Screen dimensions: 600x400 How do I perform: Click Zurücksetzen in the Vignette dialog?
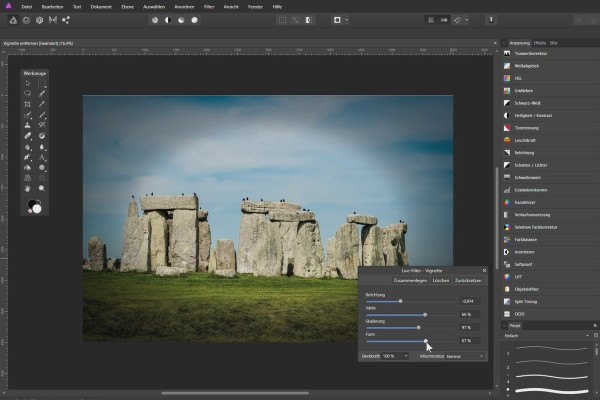point(468,281)
